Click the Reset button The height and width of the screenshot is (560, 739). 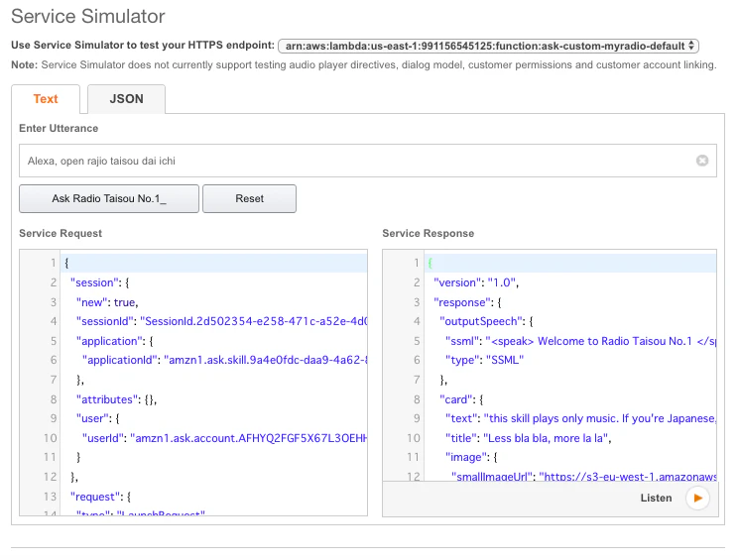pyautogui.click(x=249, y=199)
